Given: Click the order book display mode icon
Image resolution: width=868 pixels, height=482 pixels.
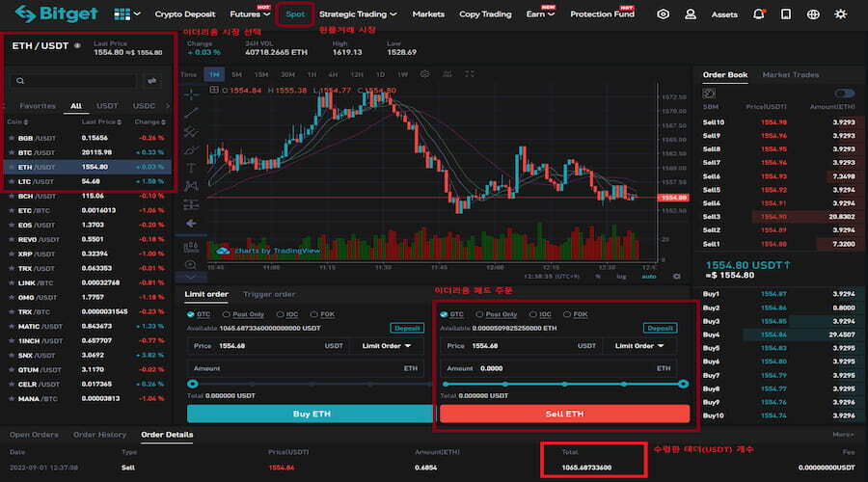Looking at the screenshot, I should [x=709, y=94].
